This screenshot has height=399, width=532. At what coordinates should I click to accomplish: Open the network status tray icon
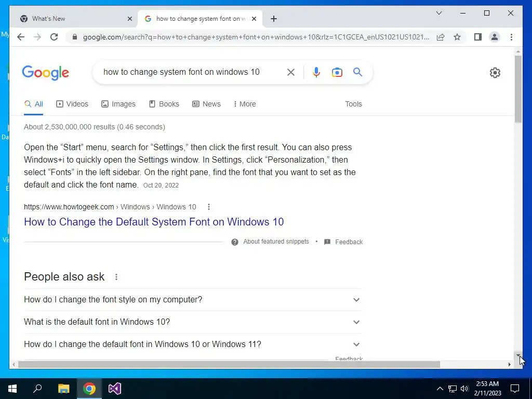[453, 389]
